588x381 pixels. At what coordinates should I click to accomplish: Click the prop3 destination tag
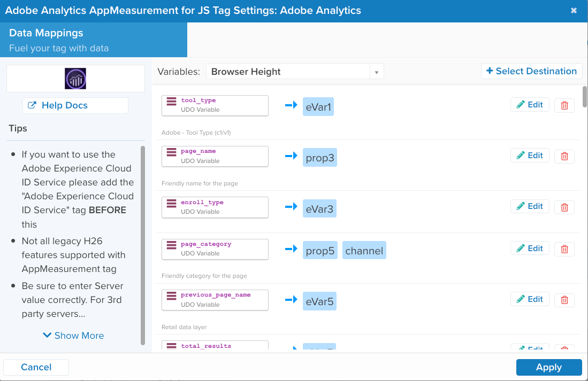(x=320, y=158)
